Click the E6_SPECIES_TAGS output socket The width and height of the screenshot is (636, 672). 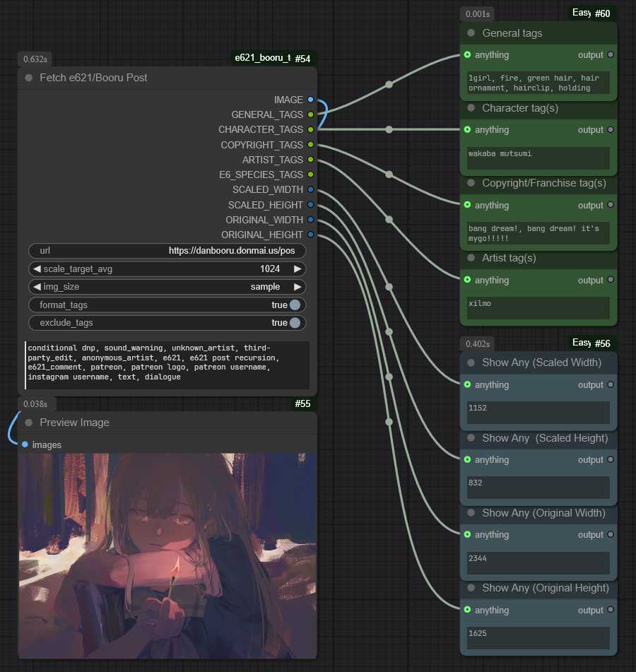(310, 175)
